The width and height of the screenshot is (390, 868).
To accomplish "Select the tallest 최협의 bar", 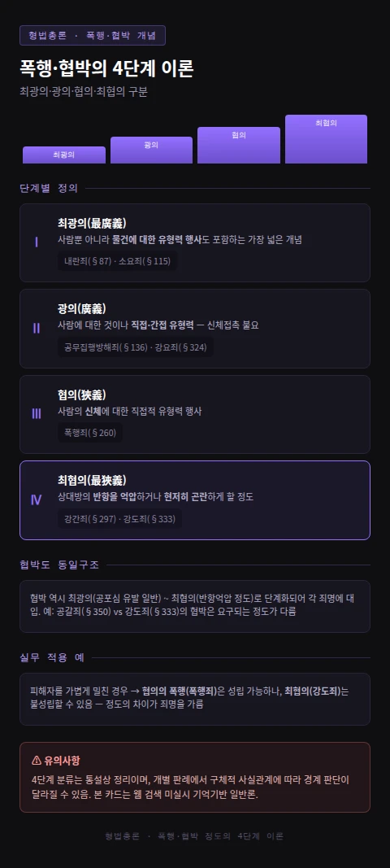I will coord(327,139).
